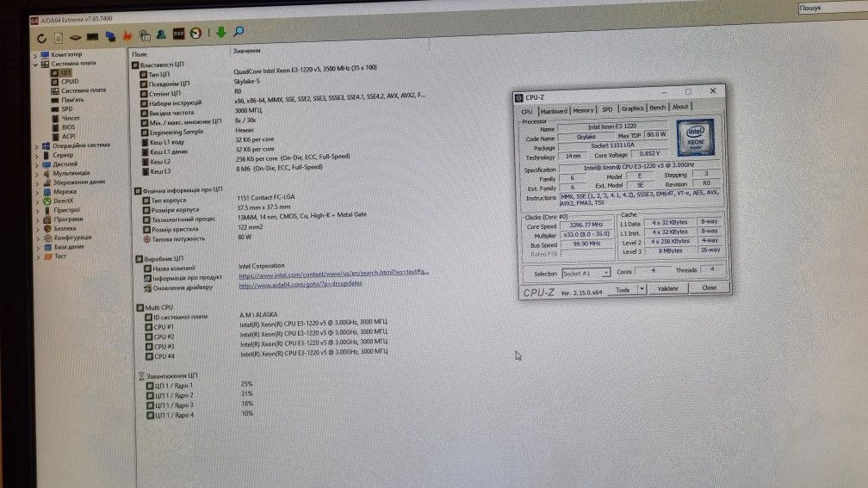Open the Graphics tab in CPU-Z
The width and height of the screenshot is (868, 488).
[x=632, y=108]
